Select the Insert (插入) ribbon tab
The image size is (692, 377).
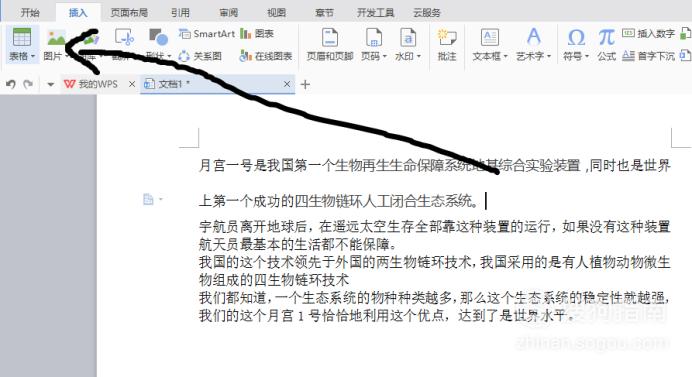[x=78, y=13]
